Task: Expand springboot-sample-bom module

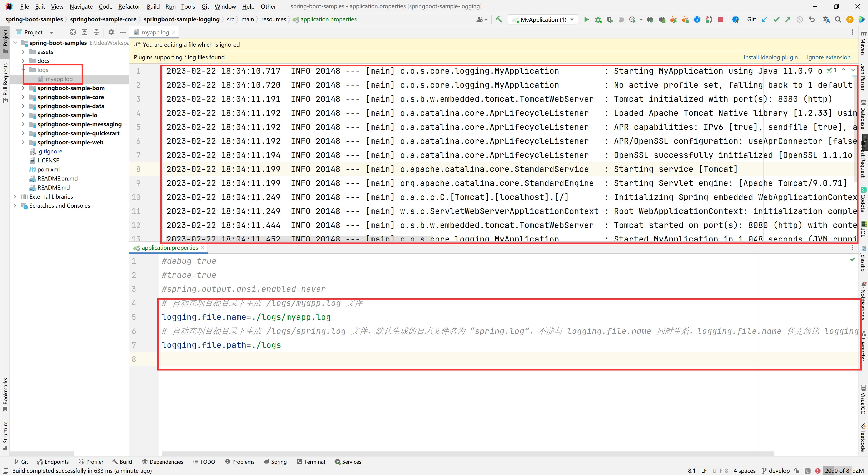Action: click(x=23, y=88)
